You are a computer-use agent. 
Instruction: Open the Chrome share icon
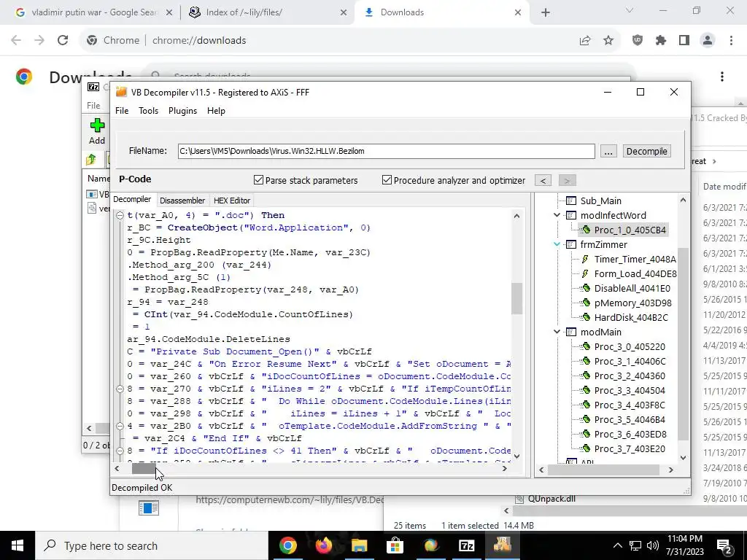pyautogui.click(x=585, y=41)
